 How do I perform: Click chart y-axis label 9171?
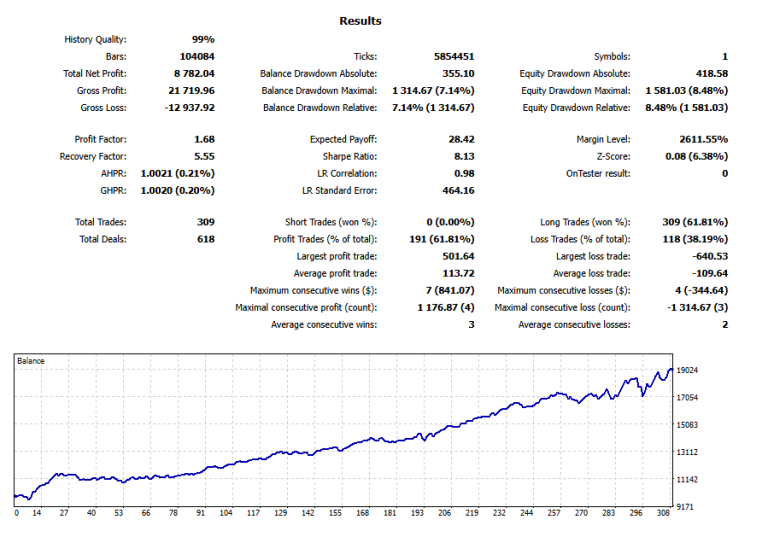click(685, 507)
